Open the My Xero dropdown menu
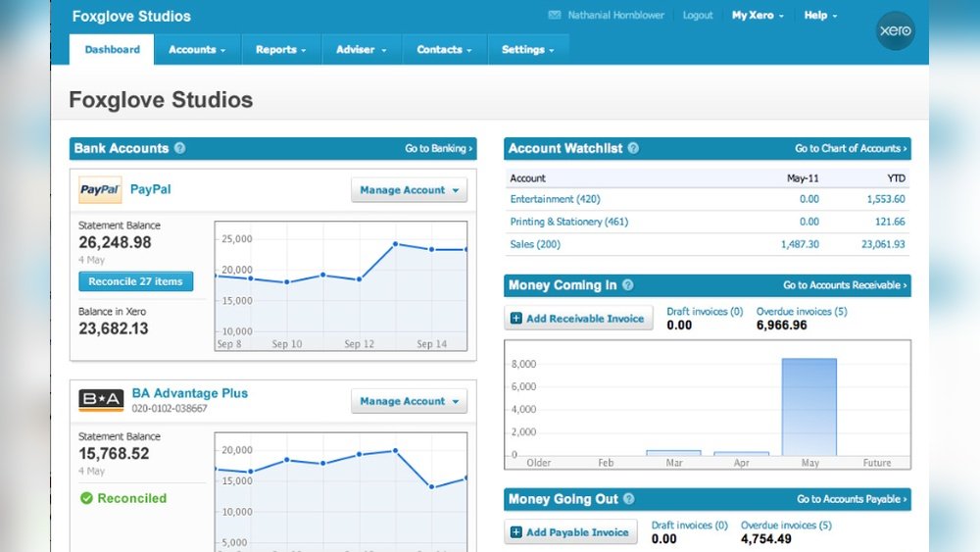 point(757,16)
